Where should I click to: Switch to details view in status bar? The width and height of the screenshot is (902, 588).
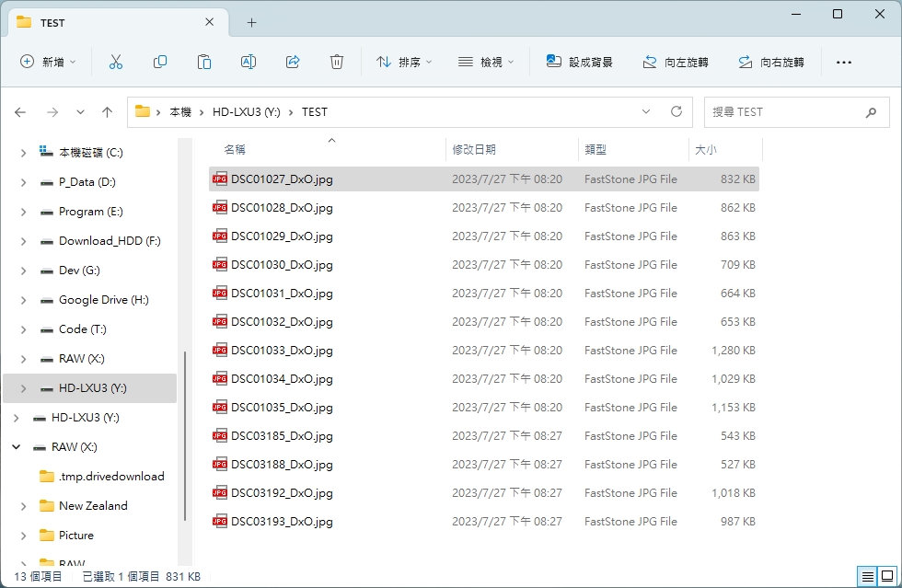[x=867, y=577]
